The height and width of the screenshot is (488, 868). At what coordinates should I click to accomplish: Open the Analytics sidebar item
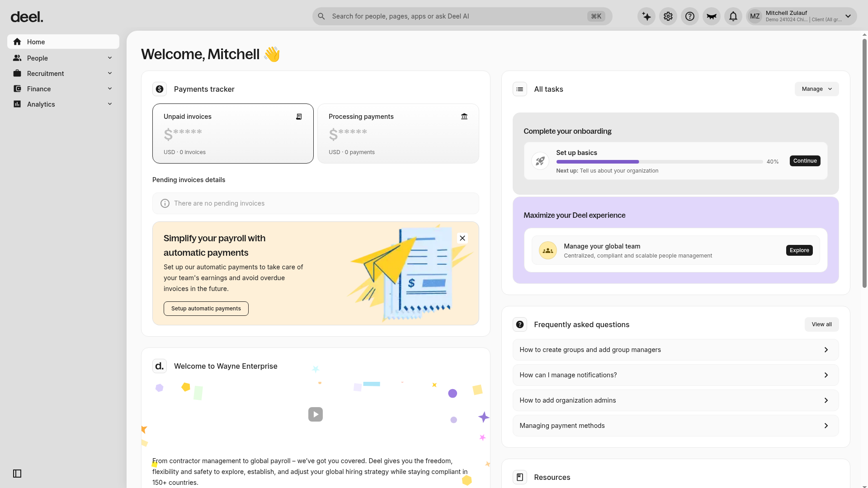(x=63, y=104)
